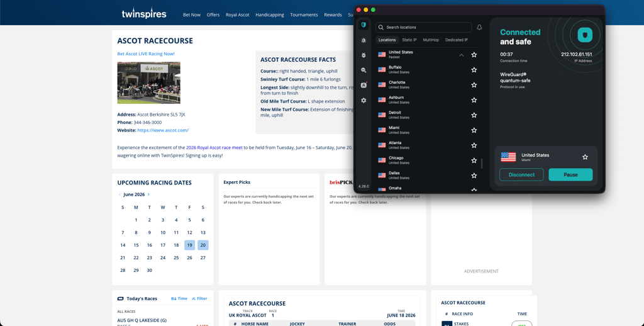Select the Atlanta server location
The image size is (644, 326).
tap(422, 145)
